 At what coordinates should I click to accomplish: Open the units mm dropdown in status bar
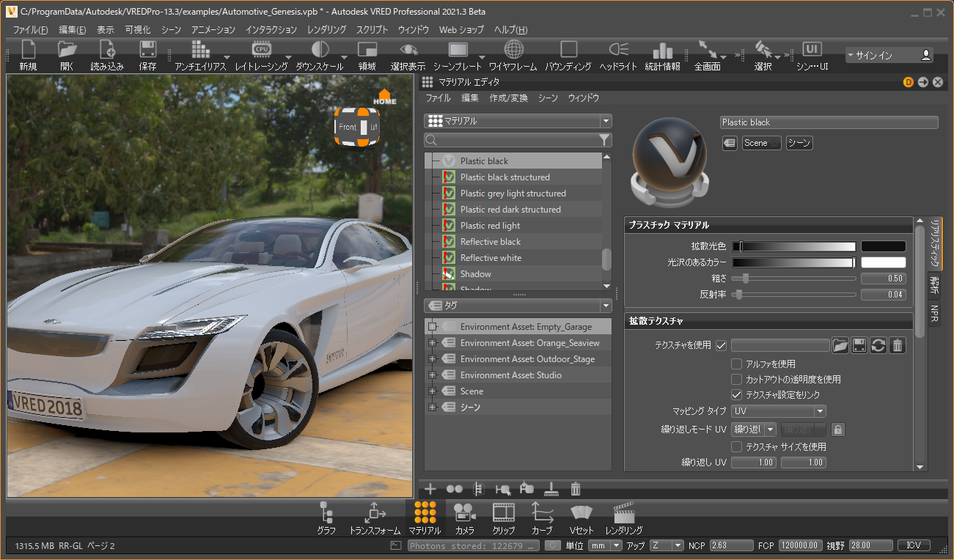pos(605,545)
